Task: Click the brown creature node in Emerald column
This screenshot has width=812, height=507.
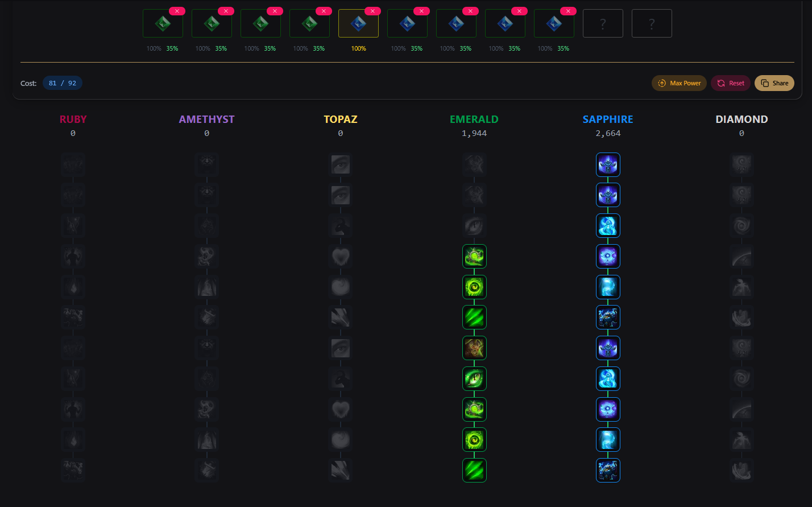Action: [474, 348]
